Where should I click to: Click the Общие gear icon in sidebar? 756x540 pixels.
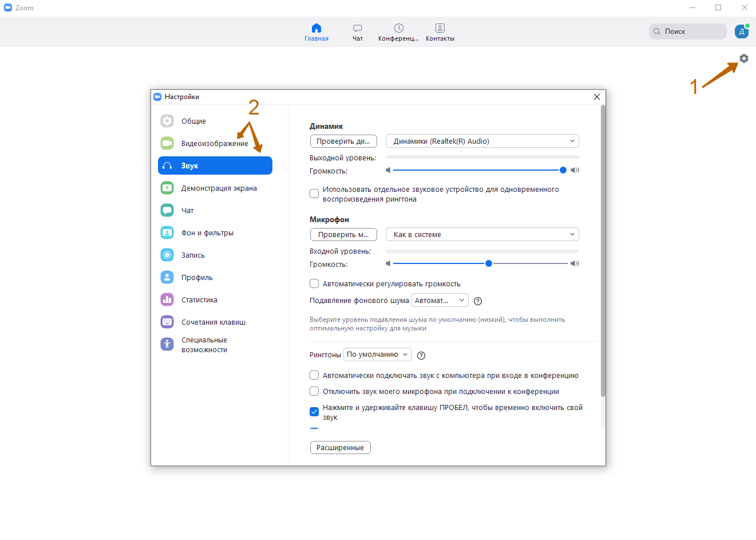pyautogui.click(x=167, y=121)
